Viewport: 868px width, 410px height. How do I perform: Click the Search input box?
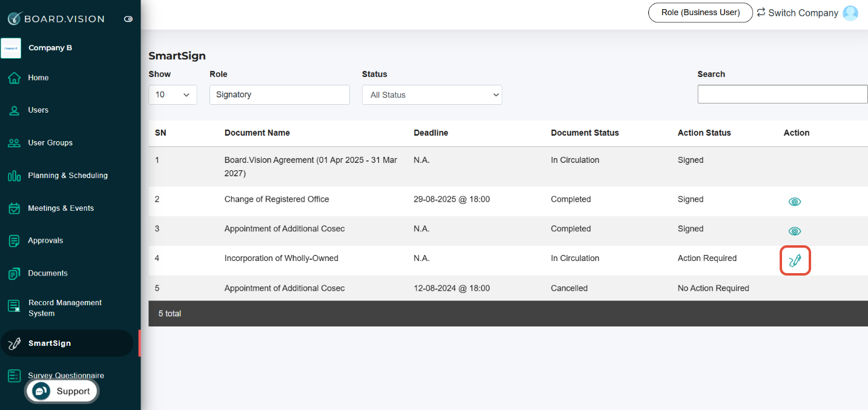click(x=783, y=94)
